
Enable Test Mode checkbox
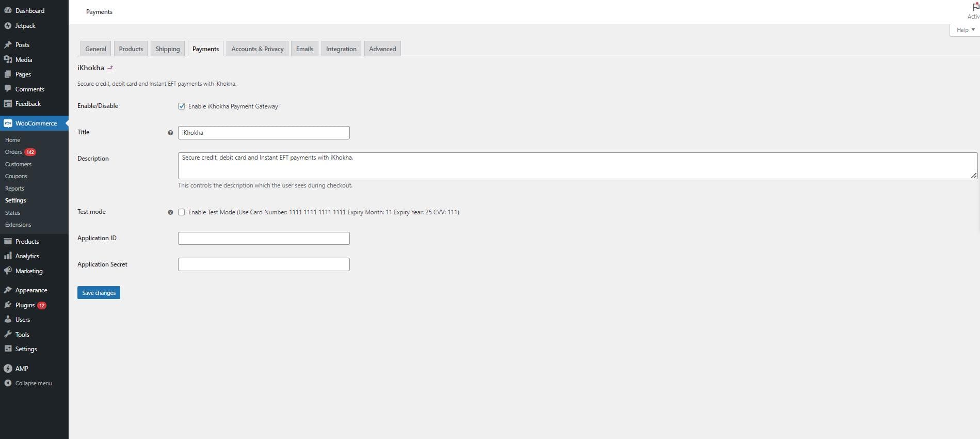[182, 212]
